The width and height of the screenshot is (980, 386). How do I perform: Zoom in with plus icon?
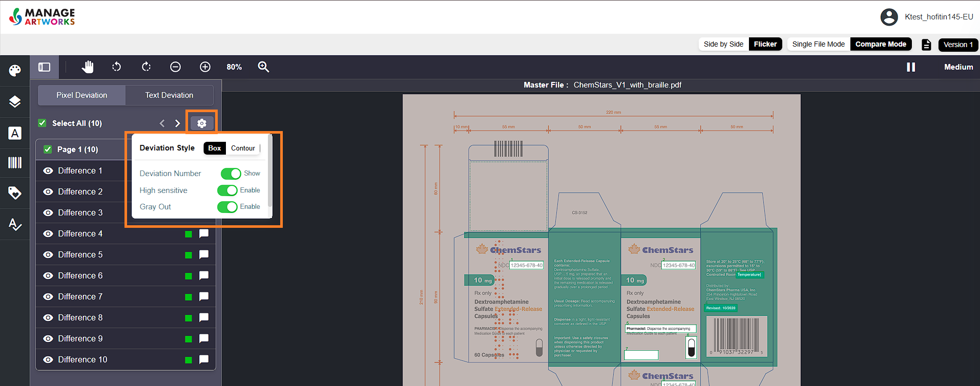coord(205,67)
